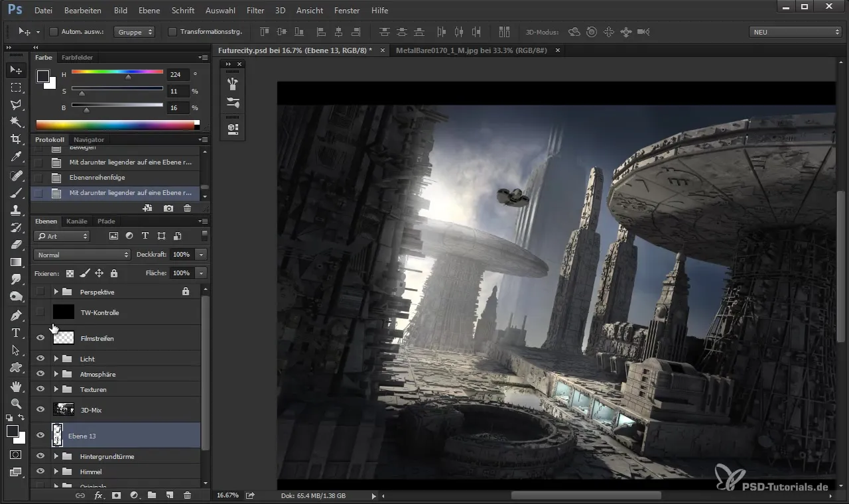Viewport: 849px width, 504px height.
Task: Switch to MetalBare0170_1_M.jpg document tab
Action: [x=471, y=50]
